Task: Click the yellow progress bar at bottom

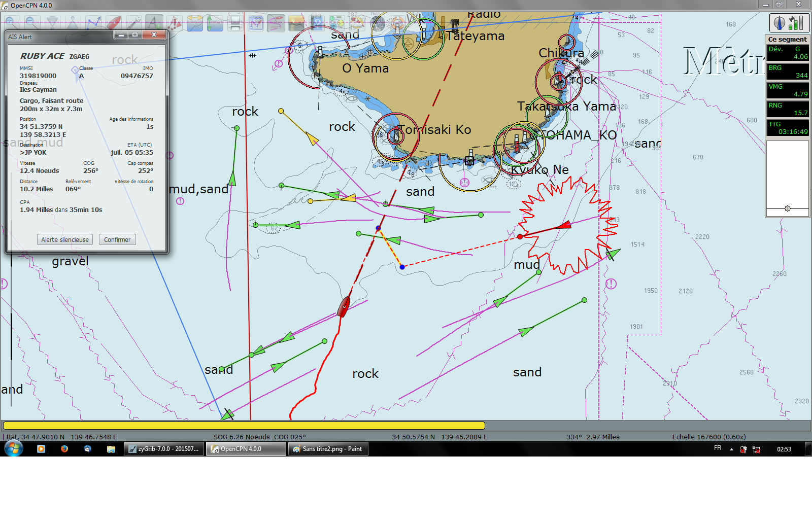Action: pos(244,426)
